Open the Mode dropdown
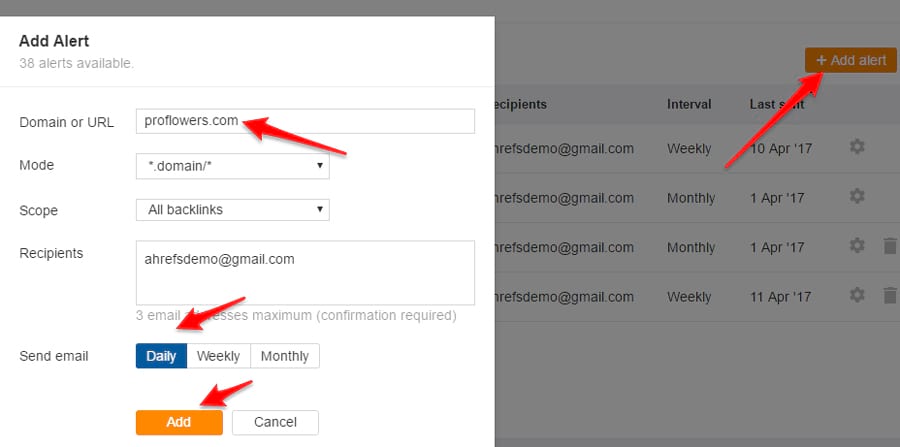The image size is (900, 447). [x=232, y=166]
